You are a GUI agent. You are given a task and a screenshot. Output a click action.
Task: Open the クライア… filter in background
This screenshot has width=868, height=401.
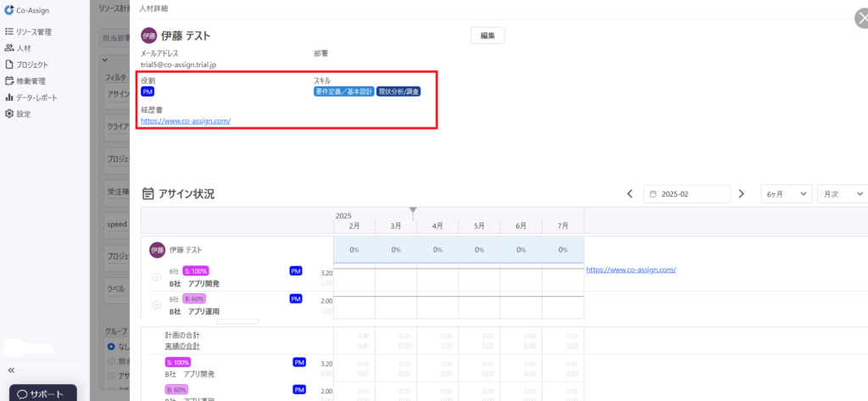point(117,126)
